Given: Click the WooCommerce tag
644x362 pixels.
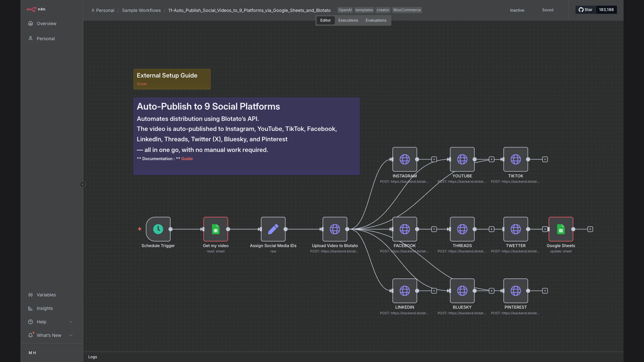Looking at the screenshot, I should click(407, 10).
